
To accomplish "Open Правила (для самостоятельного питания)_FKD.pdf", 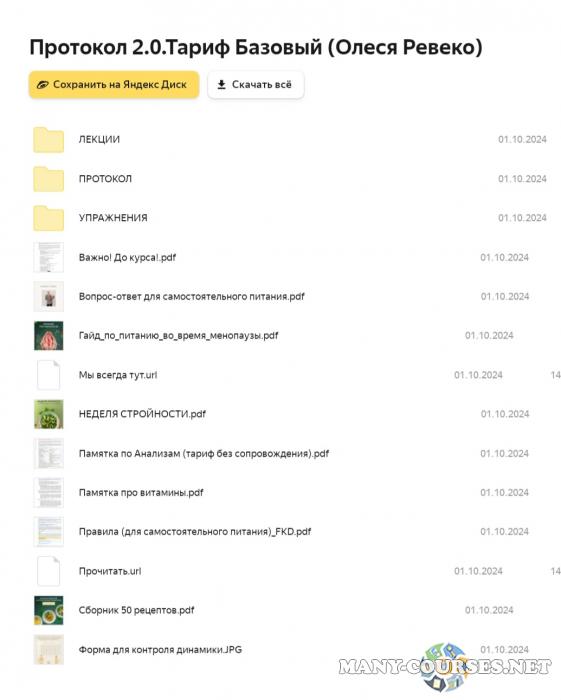I will (x=195, y=532).
